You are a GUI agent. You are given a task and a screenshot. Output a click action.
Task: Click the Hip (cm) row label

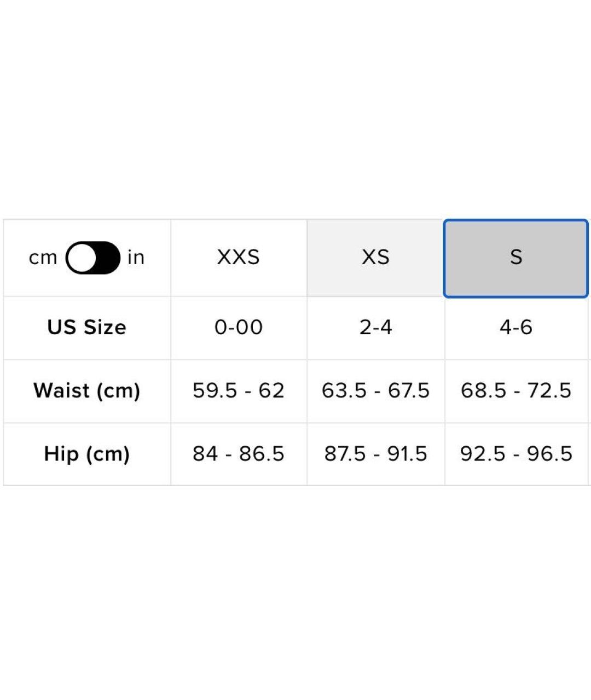[x=87, y=454]
